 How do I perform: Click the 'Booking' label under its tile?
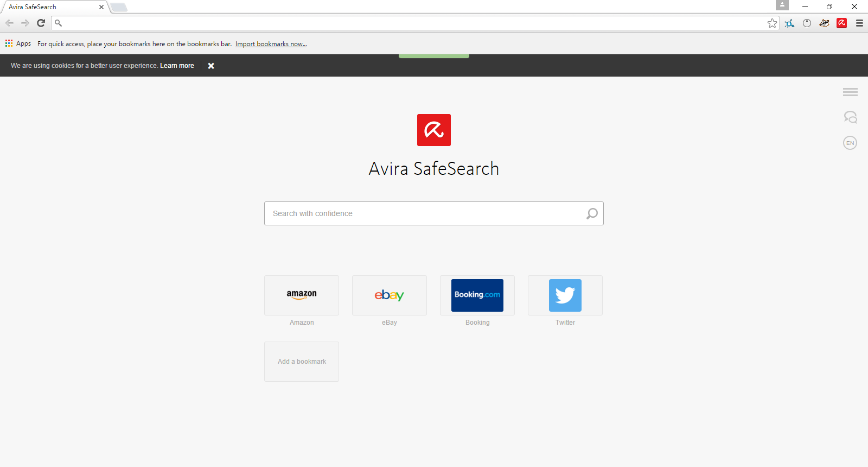[x=477, y=323]
